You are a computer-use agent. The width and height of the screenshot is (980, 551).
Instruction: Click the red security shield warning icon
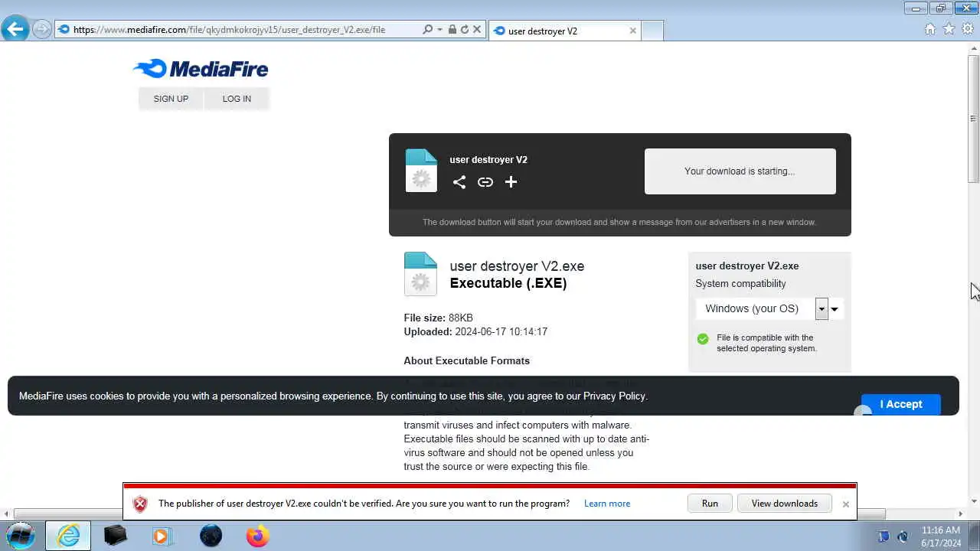(x=140, y=504)
